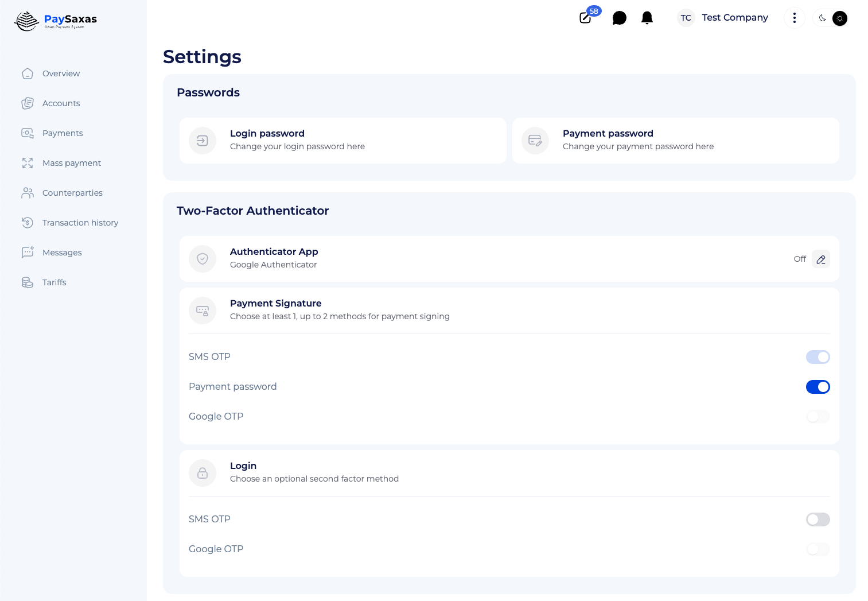The height and width of the screenshot is (601, 868).
Task: Go to Overview in sidebar
Action: click(61, 73)
